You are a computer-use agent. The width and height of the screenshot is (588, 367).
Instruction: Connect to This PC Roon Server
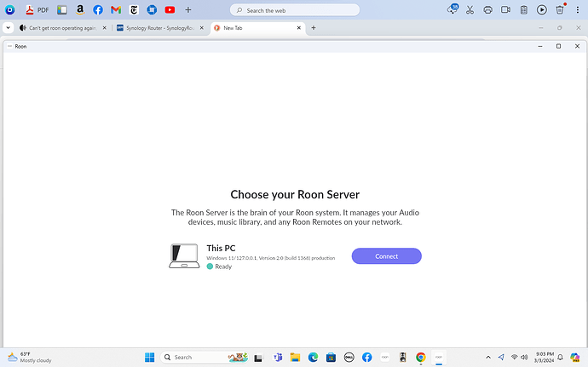point(386,256)
